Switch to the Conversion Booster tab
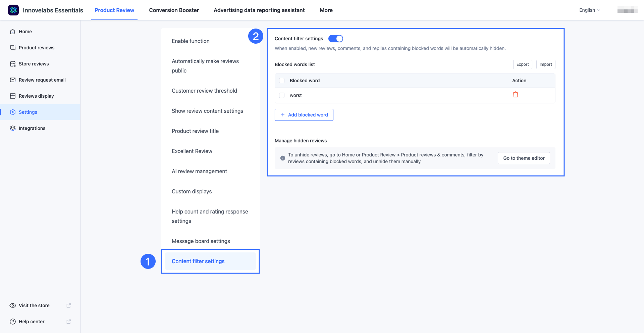The height and width of the screenshot is (333, 644). pyautogui.click(x=174, y=10)
